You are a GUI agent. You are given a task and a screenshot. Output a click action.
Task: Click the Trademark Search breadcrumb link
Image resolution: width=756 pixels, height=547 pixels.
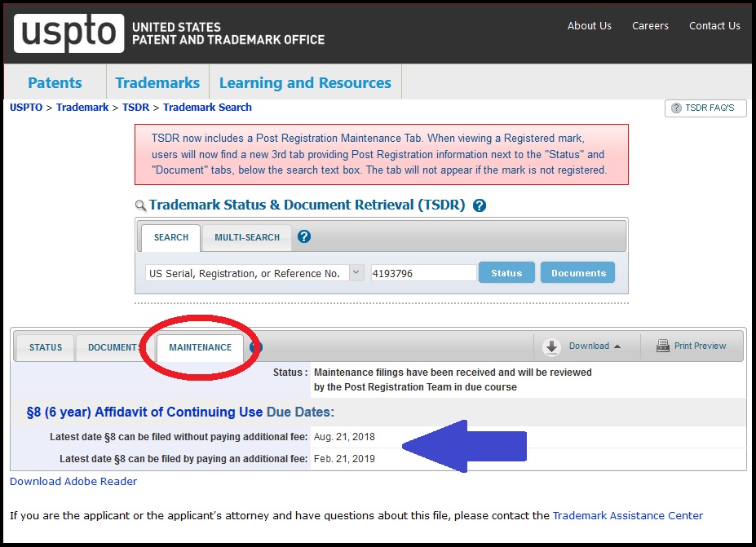(207, 108)
